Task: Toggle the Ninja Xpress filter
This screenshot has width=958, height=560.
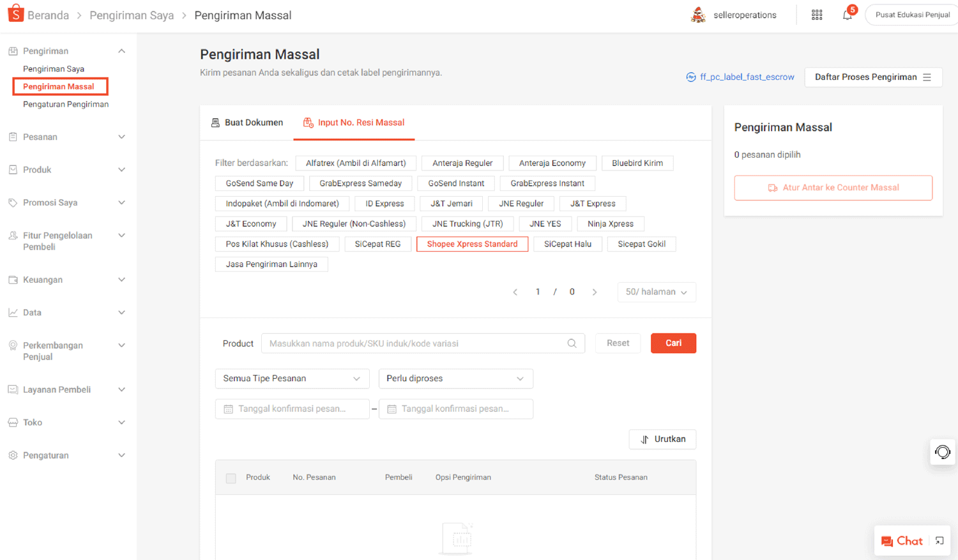Action: pyautogui.click(x=611, y=223)
